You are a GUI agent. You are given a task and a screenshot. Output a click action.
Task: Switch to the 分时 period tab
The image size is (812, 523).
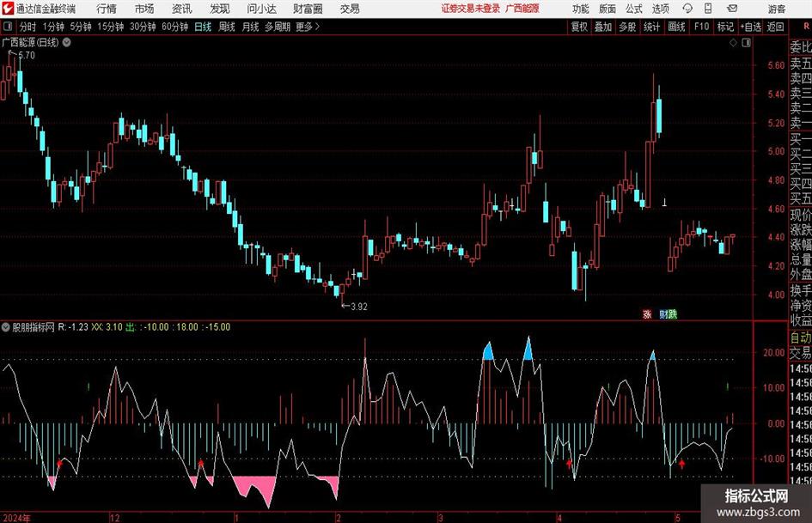pos(27,27)
